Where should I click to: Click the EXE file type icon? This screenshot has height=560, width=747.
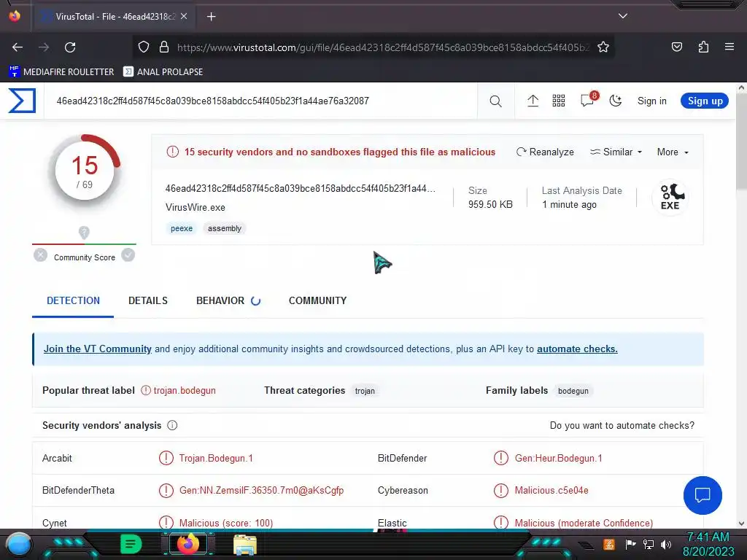(670, 197)
